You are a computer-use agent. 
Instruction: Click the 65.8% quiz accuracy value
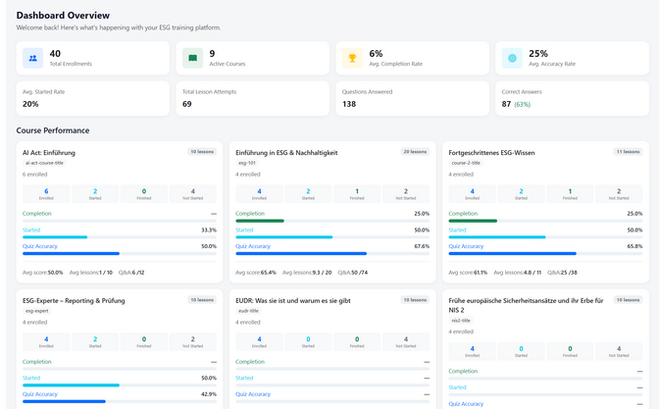pos(635,247)
